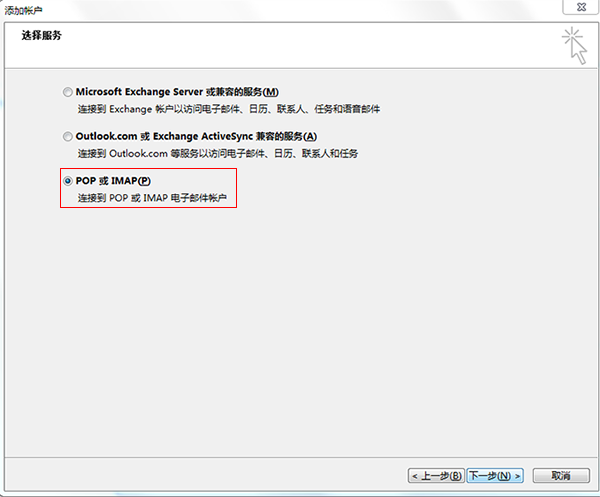Cancel the wizard with the 取消 button

561,476
